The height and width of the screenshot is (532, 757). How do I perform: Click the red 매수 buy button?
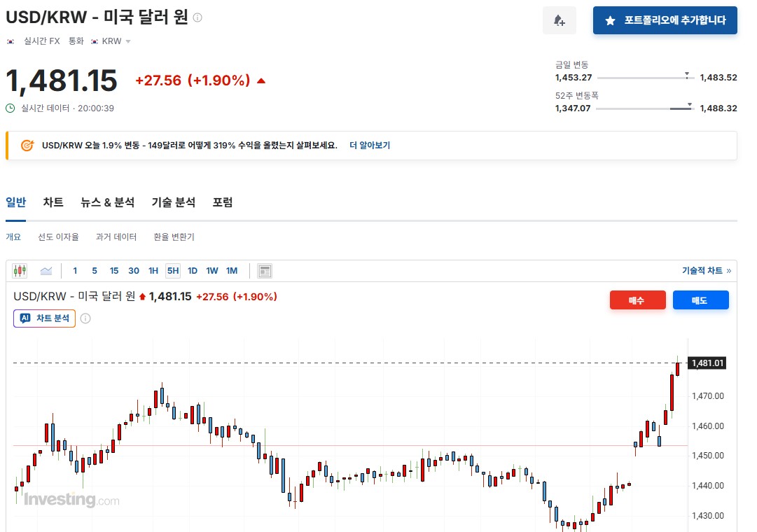tap(637, 300)
